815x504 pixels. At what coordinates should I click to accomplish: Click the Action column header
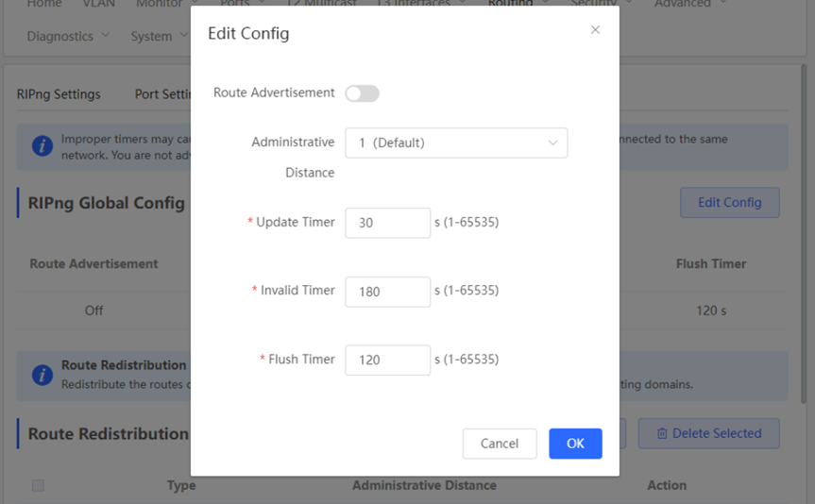coord(667,485)
